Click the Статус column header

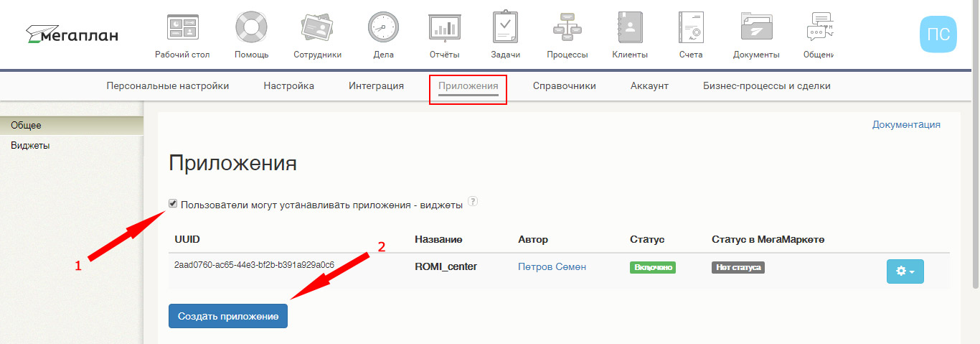tap(647, 239)
